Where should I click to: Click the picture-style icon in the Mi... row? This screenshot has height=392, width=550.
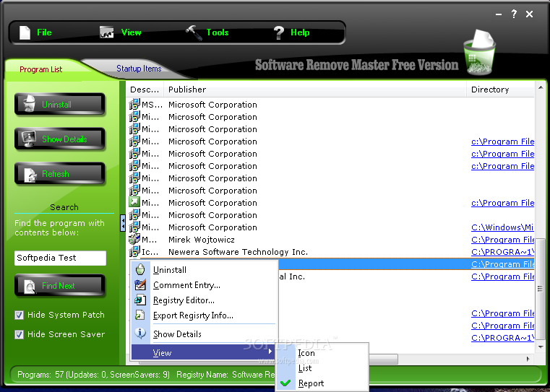click(134, 202)
